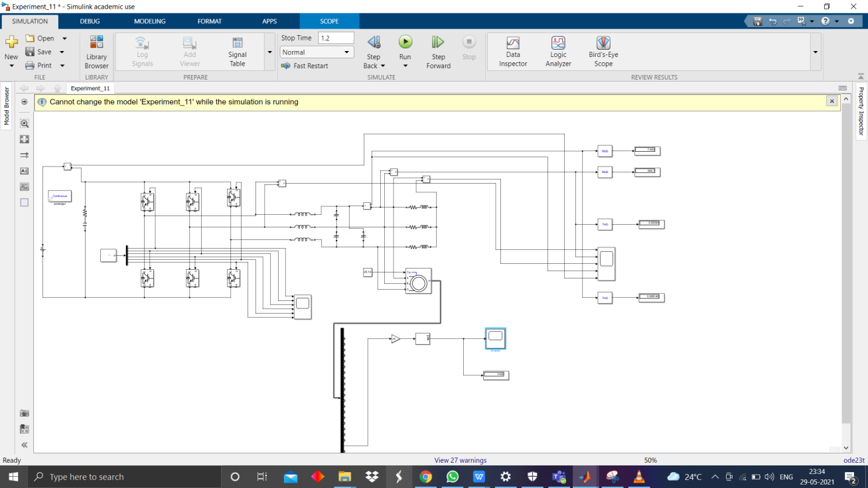Click the Zoom tool in canvas palette

pos(25,123)
